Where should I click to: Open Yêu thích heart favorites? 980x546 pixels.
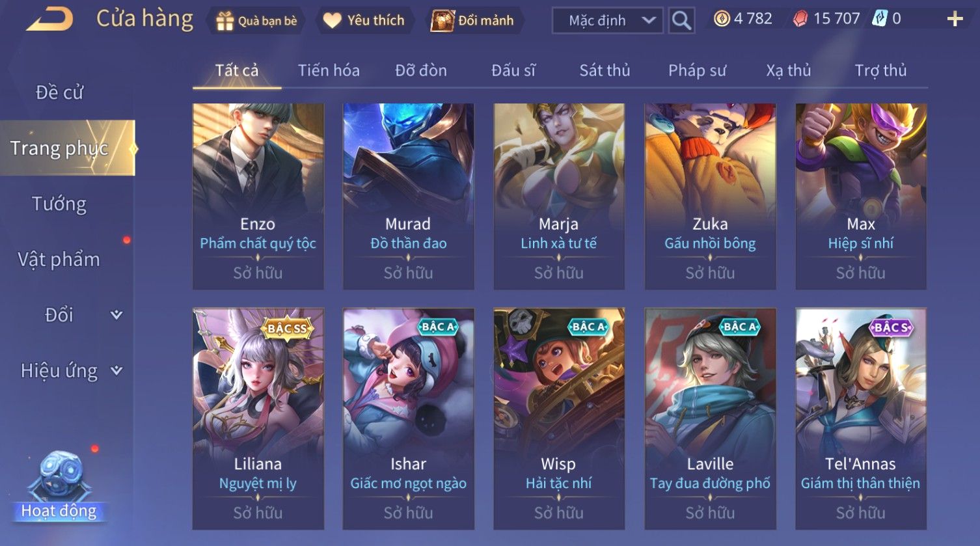332,21
